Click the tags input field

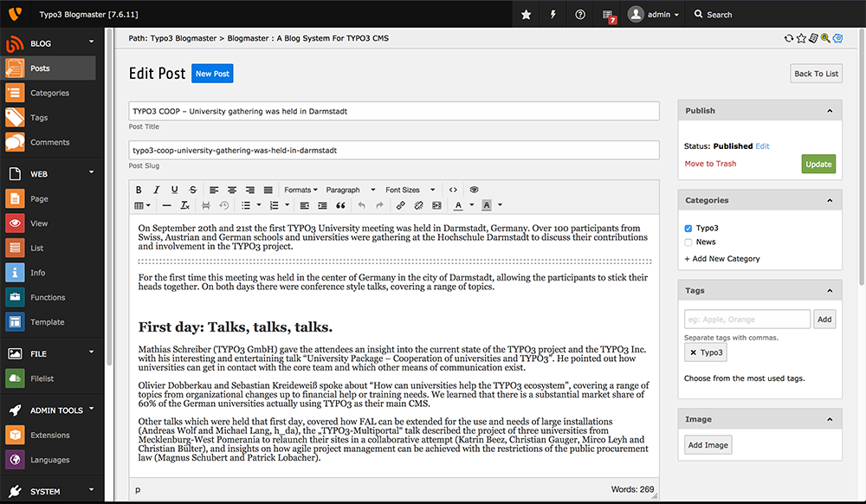[x=746, y=319]
